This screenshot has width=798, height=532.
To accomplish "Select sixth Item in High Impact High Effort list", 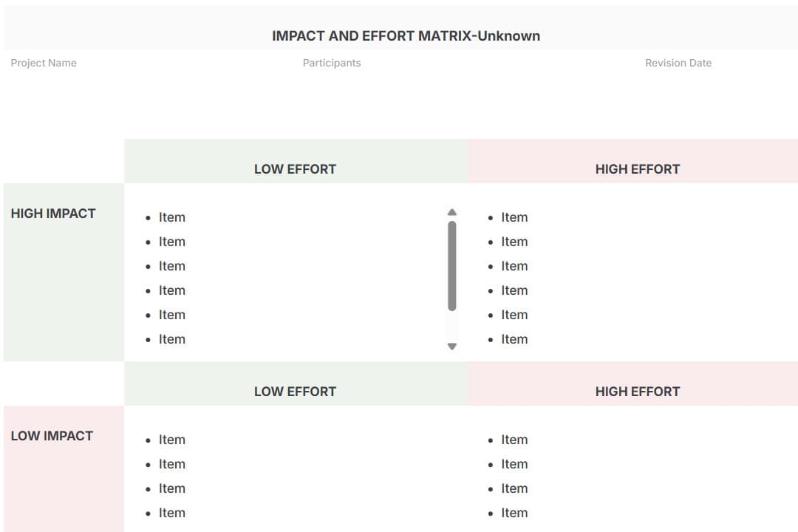I will click(514, 339).
